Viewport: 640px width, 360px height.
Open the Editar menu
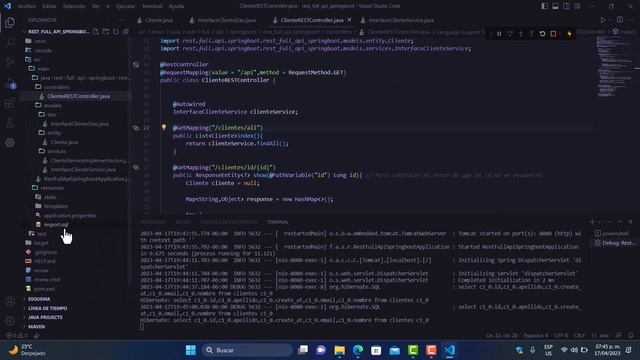click(x=49, y=6)
